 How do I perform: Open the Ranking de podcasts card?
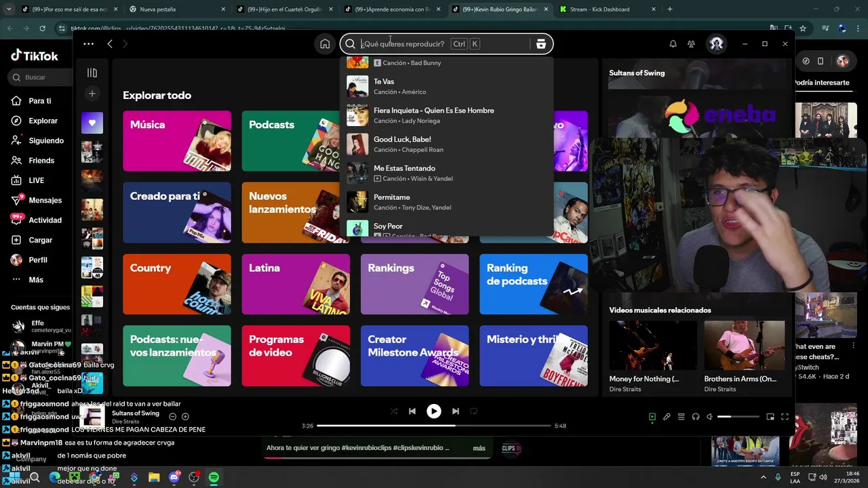[x=534, y=284]
